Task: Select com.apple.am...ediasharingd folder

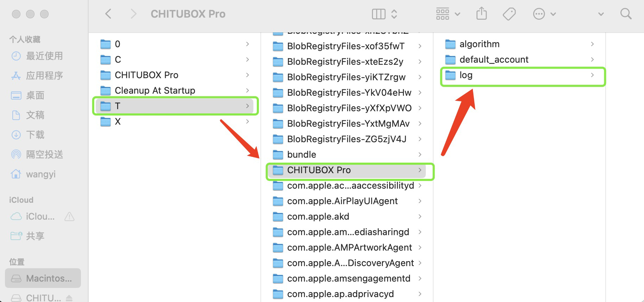Action: [x=347, y=232]
